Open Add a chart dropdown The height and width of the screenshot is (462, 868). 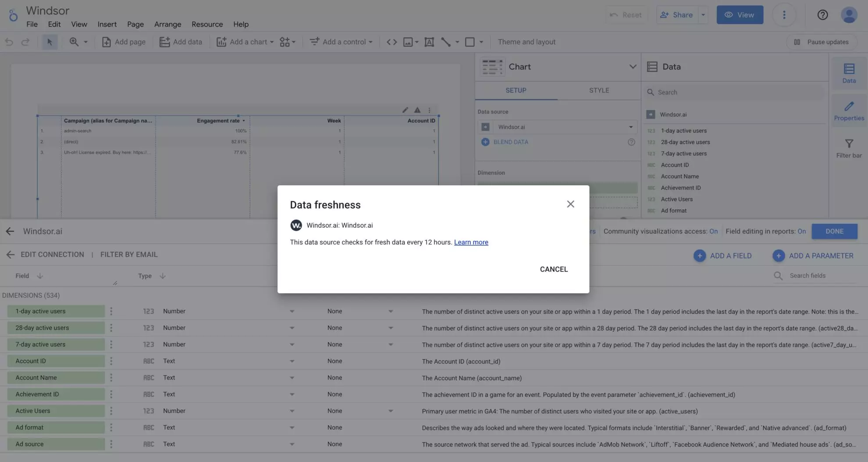tap(245, 42)
